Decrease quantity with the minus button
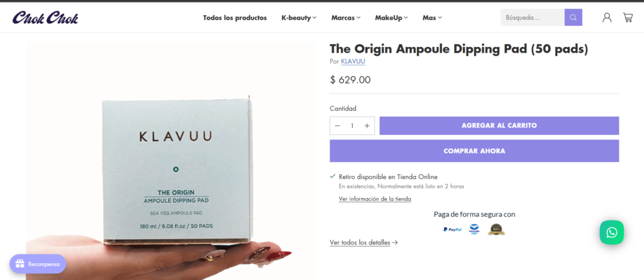The height and width of the screenshot is (280, 644). pos(338,126)
